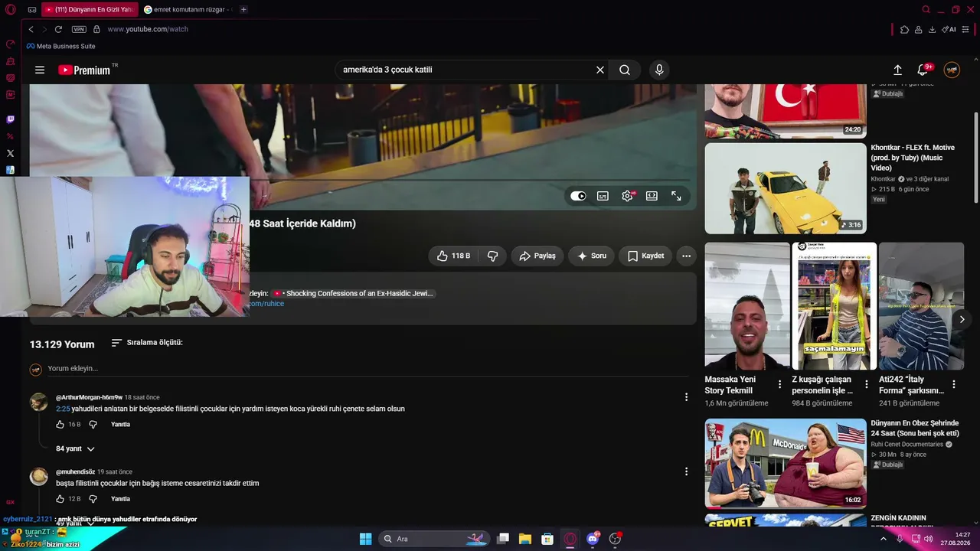Reload the YouTube page
The image size is (980, 551).
pyautogui.click(x=58, y=29)
